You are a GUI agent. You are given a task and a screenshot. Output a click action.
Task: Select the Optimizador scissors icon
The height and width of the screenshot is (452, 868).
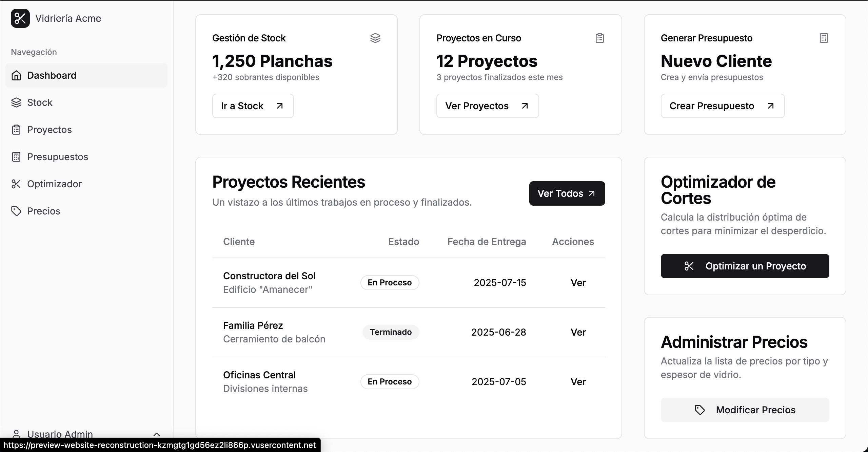17,184
